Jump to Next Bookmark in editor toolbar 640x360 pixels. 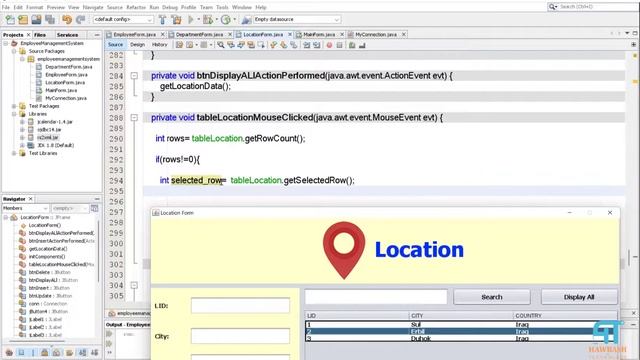point(283,45)
